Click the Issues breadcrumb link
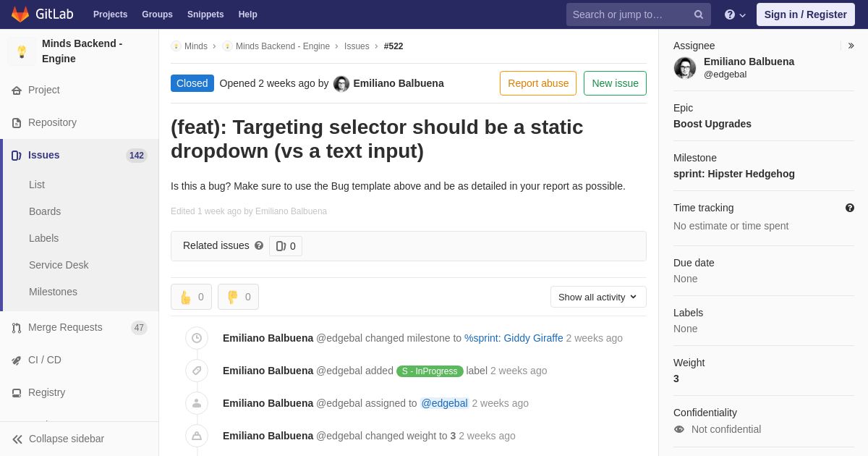Screen dimensions: 868x456 pos(357,46)
